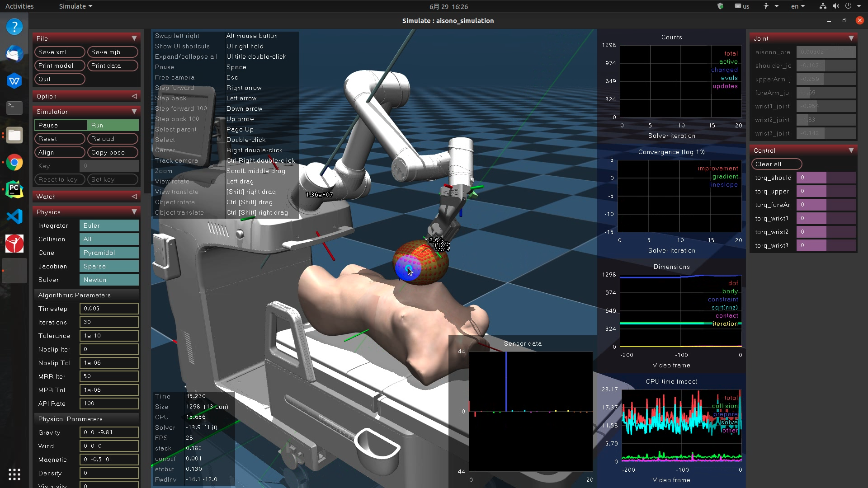Click the Gravity input field
The height and width of the screenshot is (488, 868).
click(x=109, y=432)
